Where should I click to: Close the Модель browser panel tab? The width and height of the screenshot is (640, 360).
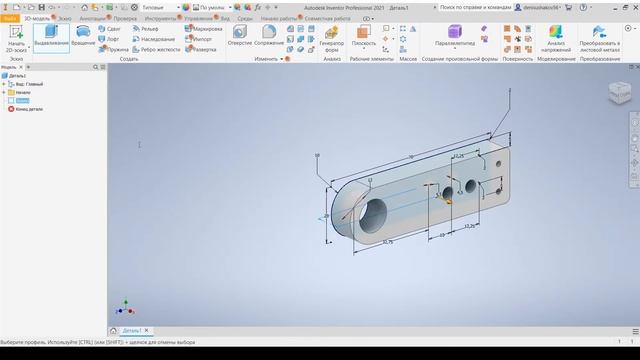(21, 67)
